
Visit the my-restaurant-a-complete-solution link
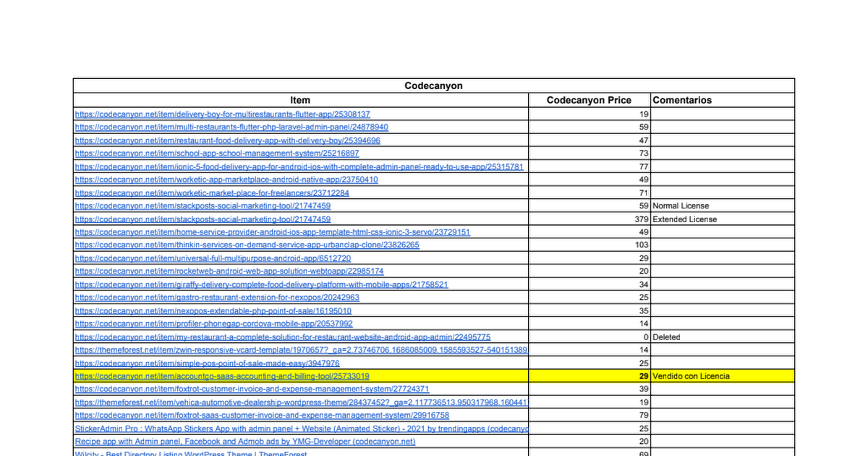tap(283, 337)
